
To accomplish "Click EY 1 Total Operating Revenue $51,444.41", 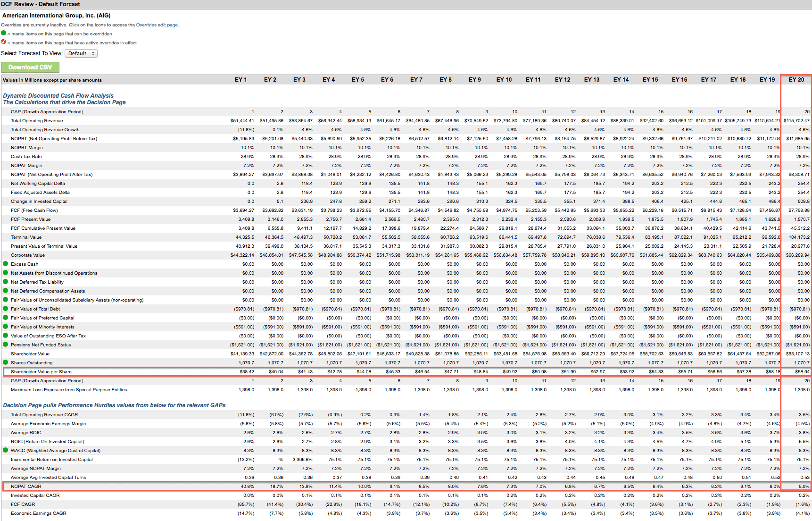I will pyautogui.click(x=242, y=121).
